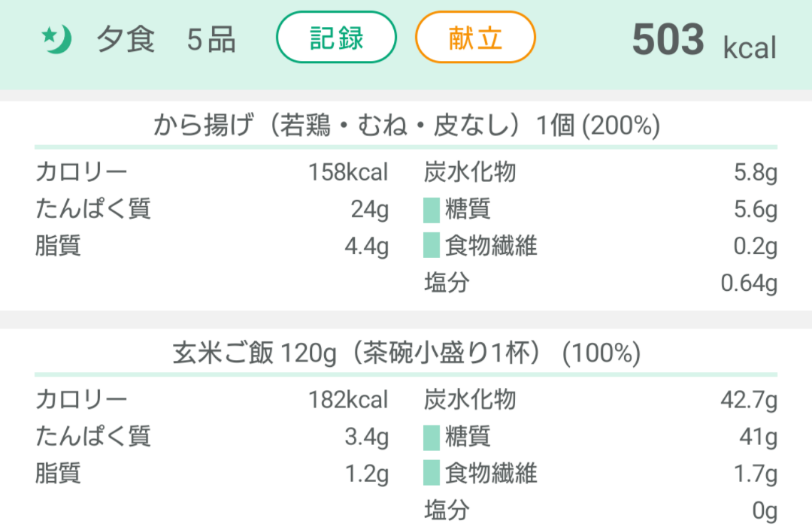Click the crescent moon dinner icon
The height and width of the screenshot is (527, 812).
[58, 39]
